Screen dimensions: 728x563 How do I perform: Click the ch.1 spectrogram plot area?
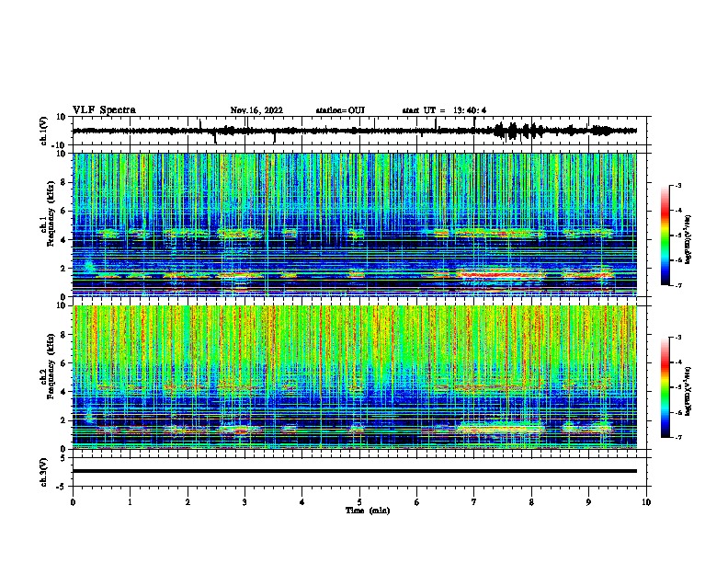[x=355, y=224]
